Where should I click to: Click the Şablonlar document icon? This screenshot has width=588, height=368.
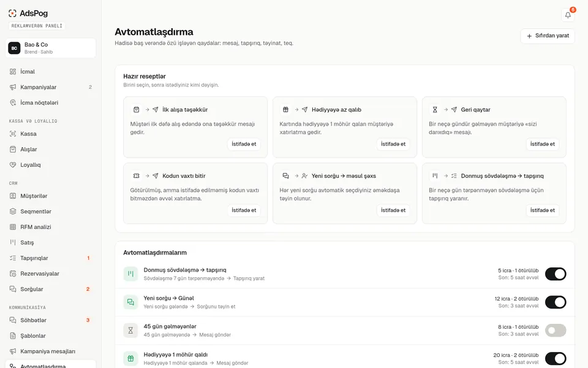pos(13,335)
